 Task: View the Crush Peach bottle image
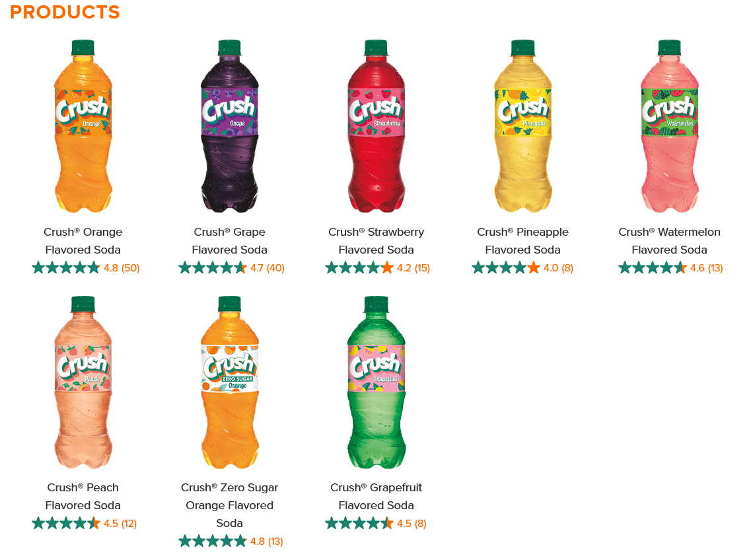(83, 382)
